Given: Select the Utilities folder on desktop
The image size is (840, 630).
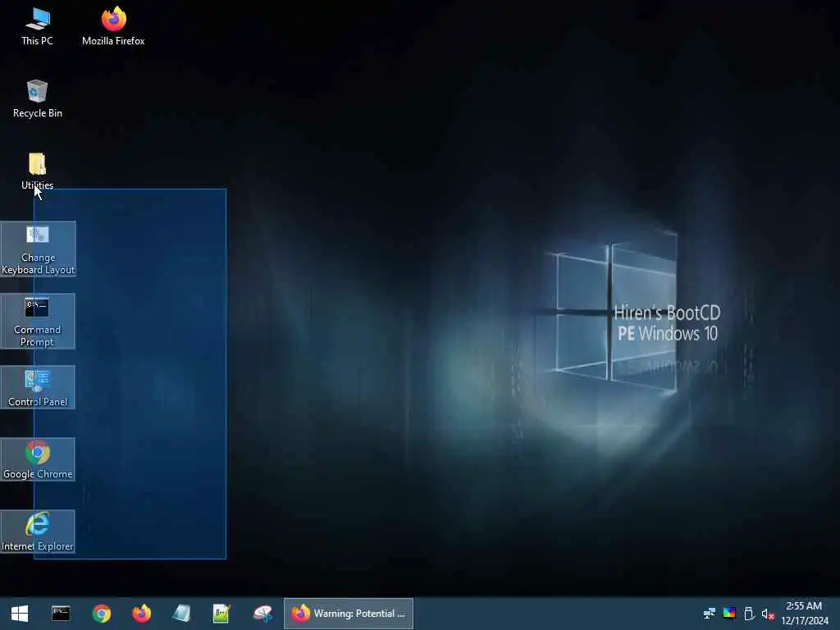Looking at the screenshot, I should click(37, 171).
